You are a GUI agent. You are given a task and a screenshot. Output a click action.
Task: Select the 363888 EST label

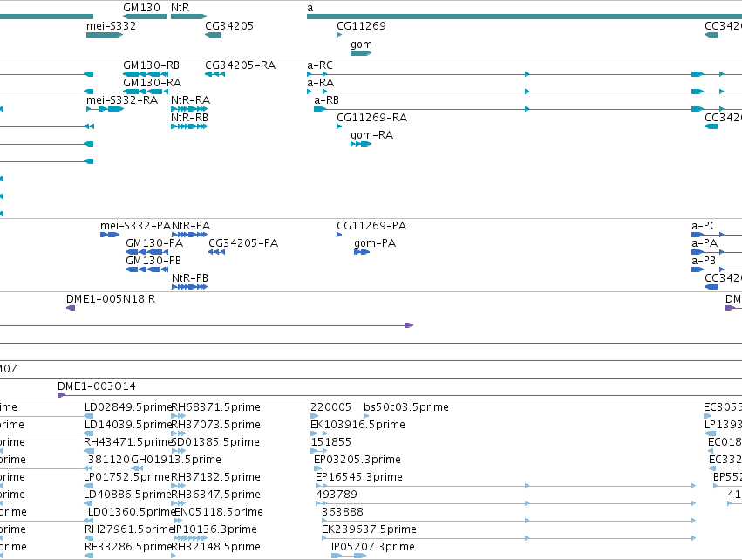pyautogui.click(x=342, y=512)
